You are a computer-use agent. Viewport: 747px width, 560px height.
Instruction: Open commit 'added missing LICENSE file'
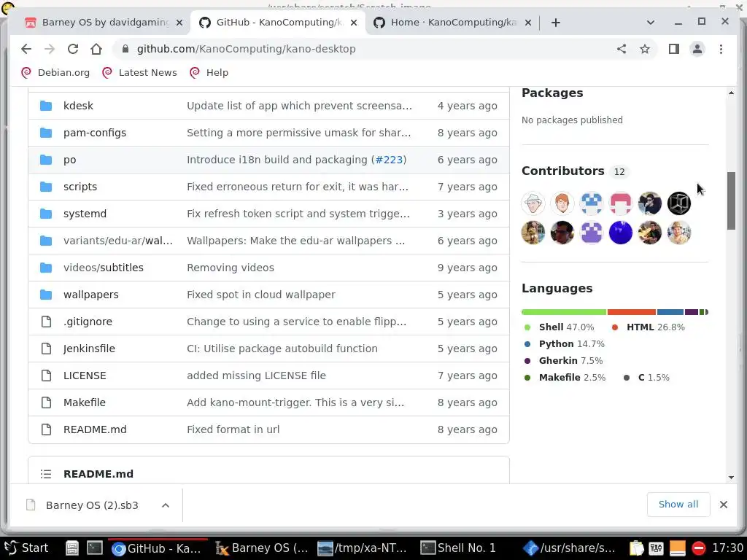(256, 376)
